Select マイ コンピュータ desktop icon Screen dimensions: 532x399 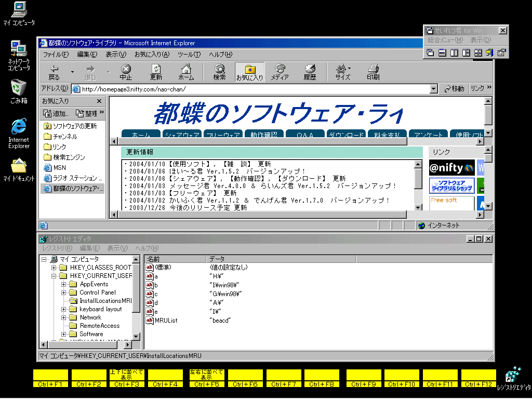pos(19,14)
